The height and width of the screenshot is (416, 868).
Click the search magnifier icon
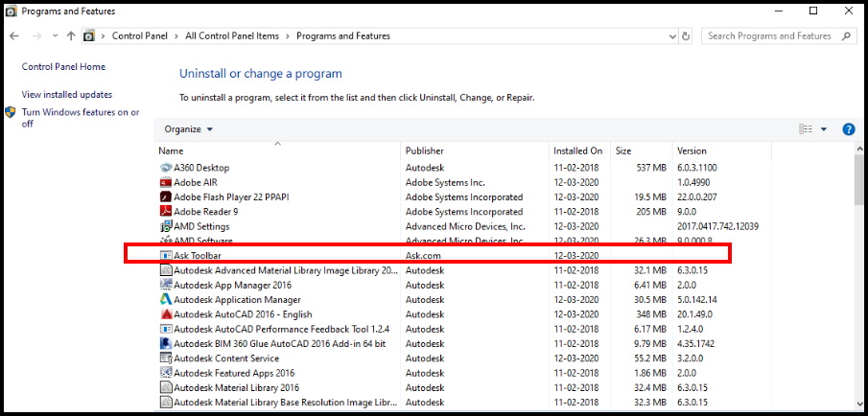coord(846,36)
